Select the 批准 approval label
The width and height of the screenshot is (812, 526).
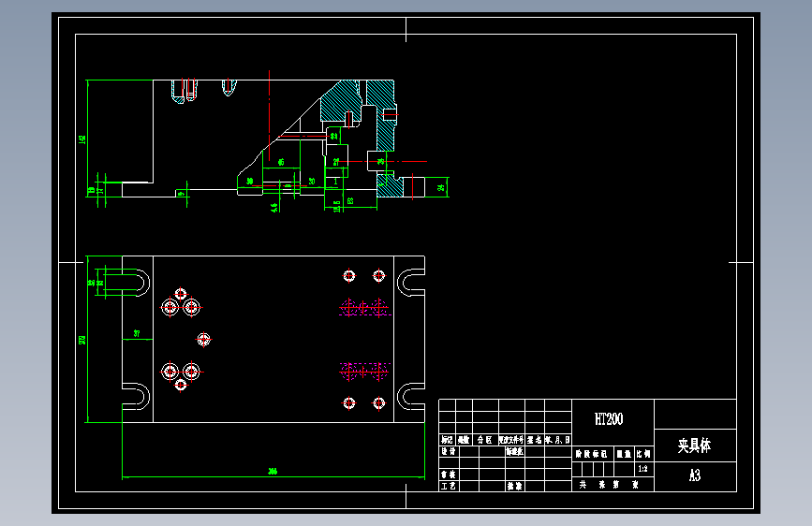click(515, 486)
